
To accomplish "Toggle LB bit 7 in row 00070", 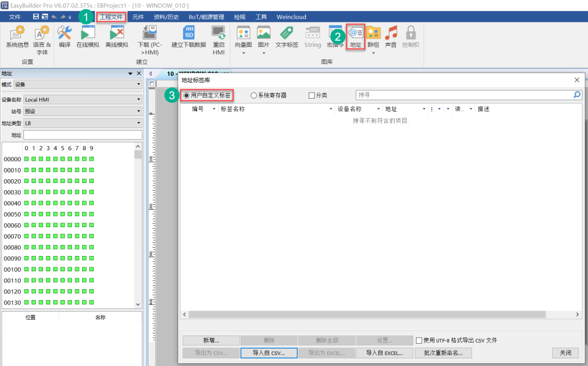I will tap(77, 236).
